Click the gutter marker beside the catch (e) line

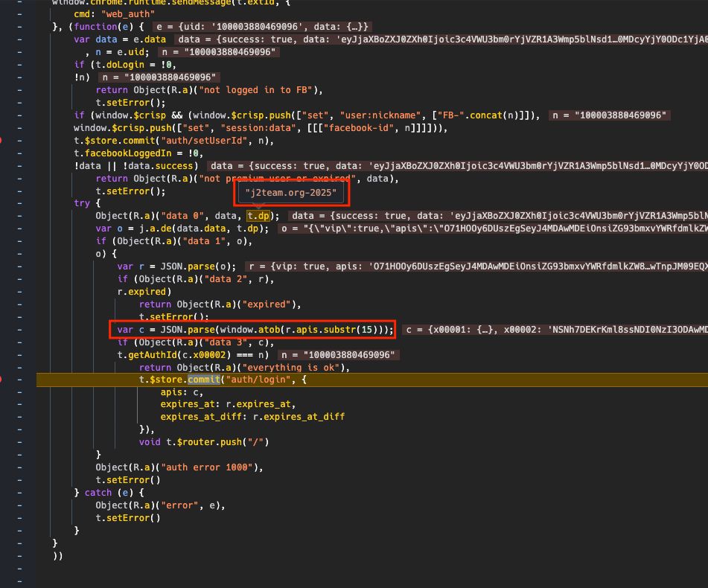[x=19, y=493]
